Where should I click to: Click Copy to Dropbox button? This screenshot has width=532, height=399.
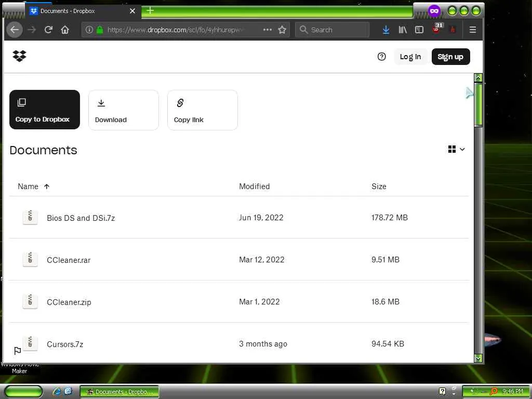(45, 110)
